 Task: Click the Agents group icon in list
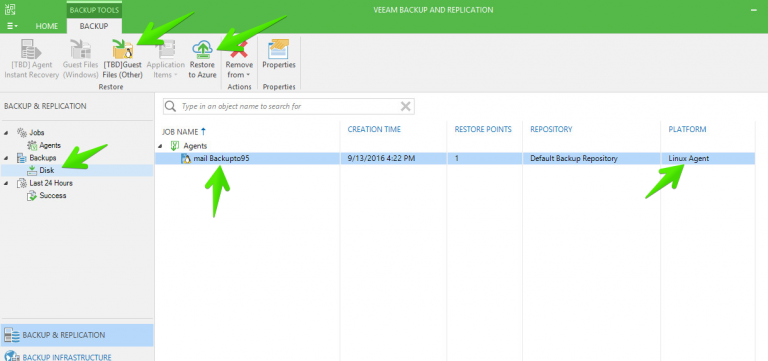pos(175,145)
